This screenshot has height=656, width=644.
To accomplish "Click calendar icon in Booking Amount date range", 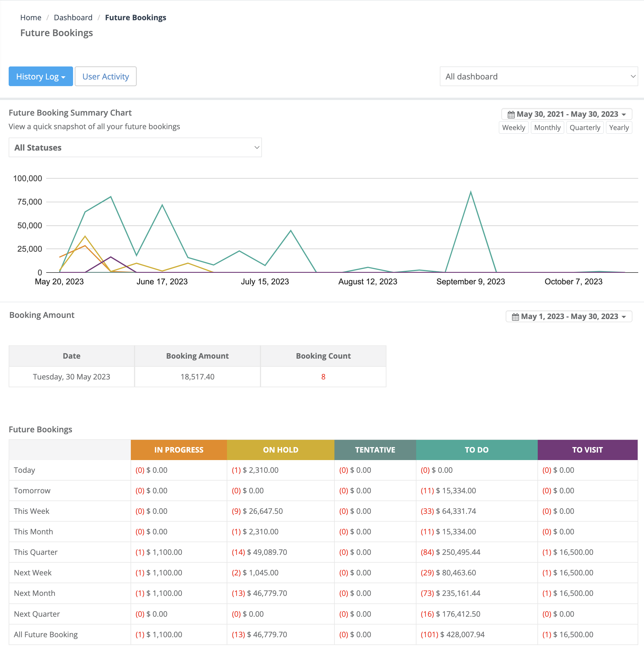I will coord(515,317).
